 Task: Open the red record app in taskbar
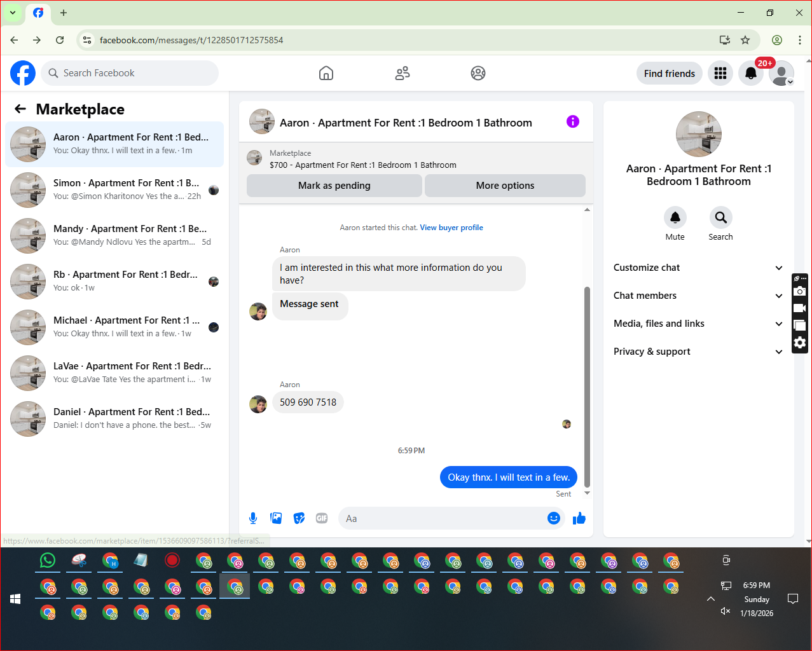172,560
